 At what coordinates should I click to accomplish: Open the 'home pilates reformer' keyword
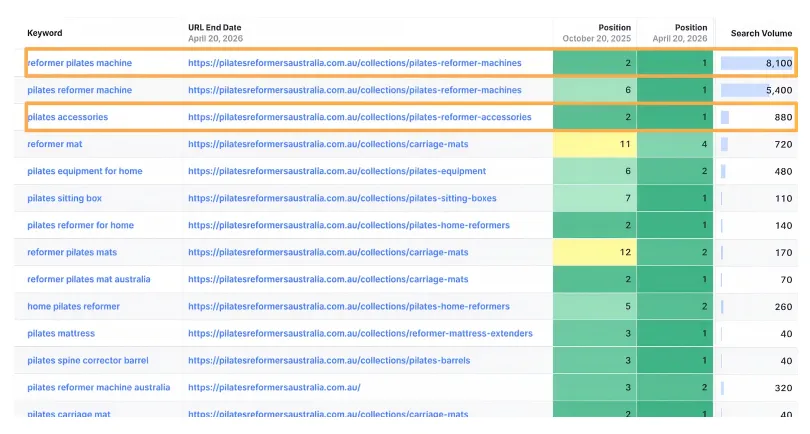tap(73, 306)
